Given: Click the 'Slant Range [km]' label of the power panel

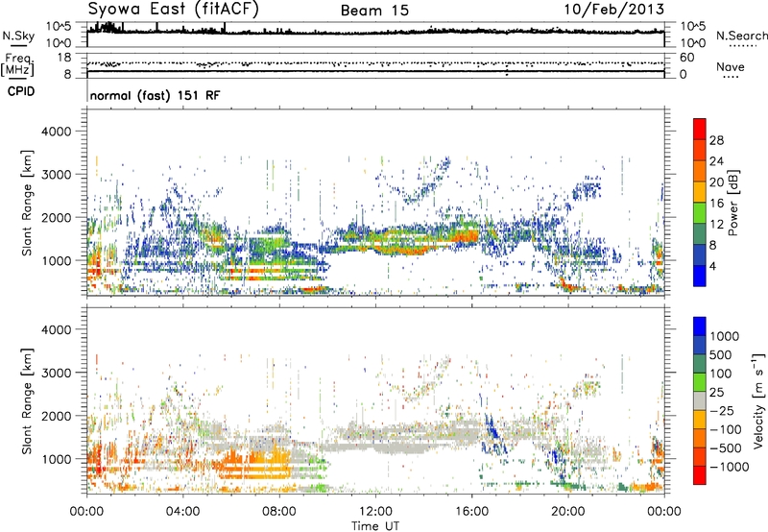Looking at the screenshot, I should pos(27,203).
